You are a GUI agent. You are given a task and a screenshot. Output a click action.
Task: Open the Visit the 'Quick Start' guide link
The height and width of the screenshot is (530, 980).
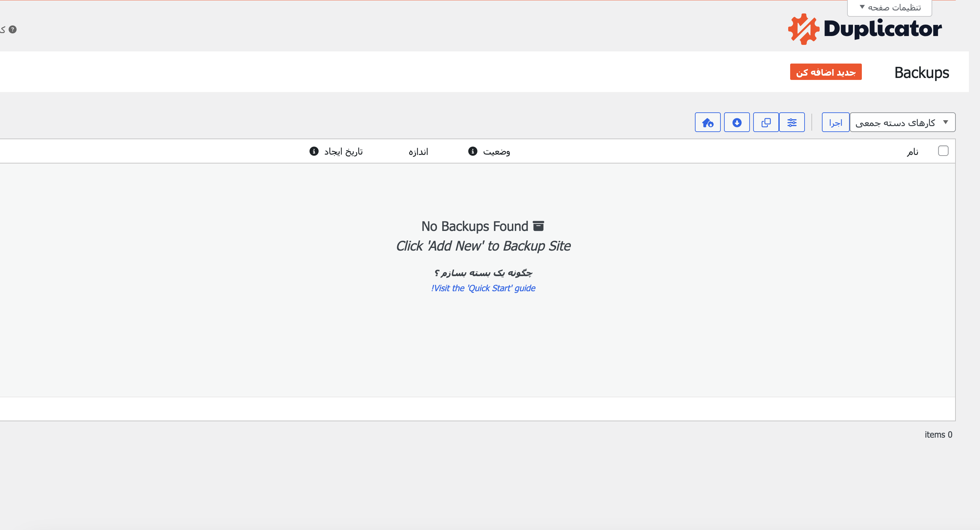click(483, 288)
